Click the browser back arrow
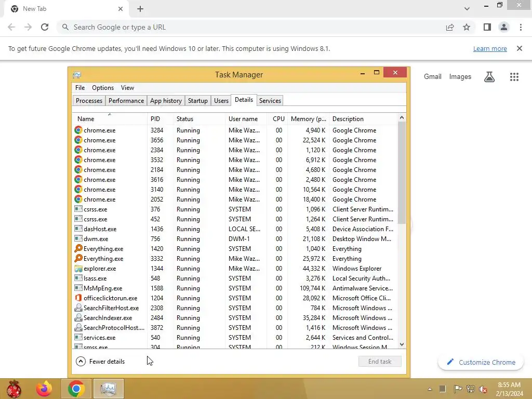The width and height of the screenshot is (532, 399). pyautogui.click(x=11, y=27)
